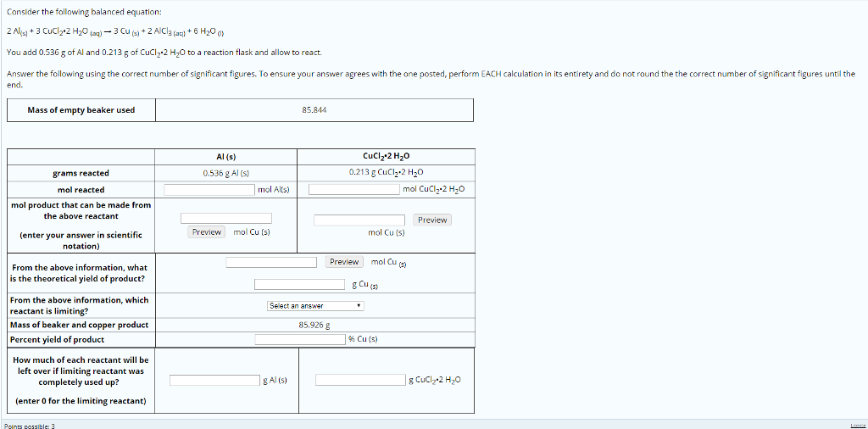Click the CuCl2·2 H2O column header
Image resolution: width=868 pixels, height=429 pixels.
[x=386, y=157]
